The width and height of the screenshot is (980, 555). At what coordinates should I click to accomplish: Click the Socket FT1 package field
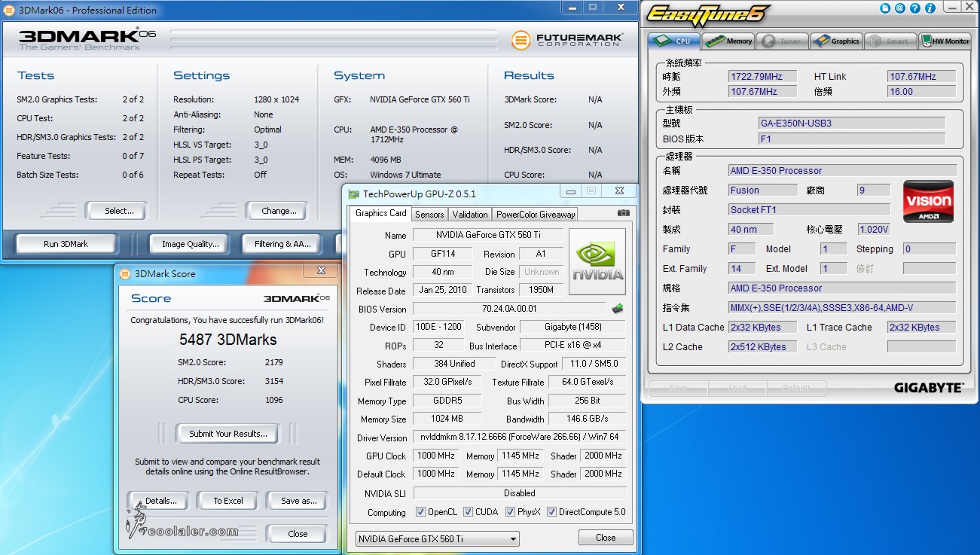pyautogui.click(x=809, y=209)
